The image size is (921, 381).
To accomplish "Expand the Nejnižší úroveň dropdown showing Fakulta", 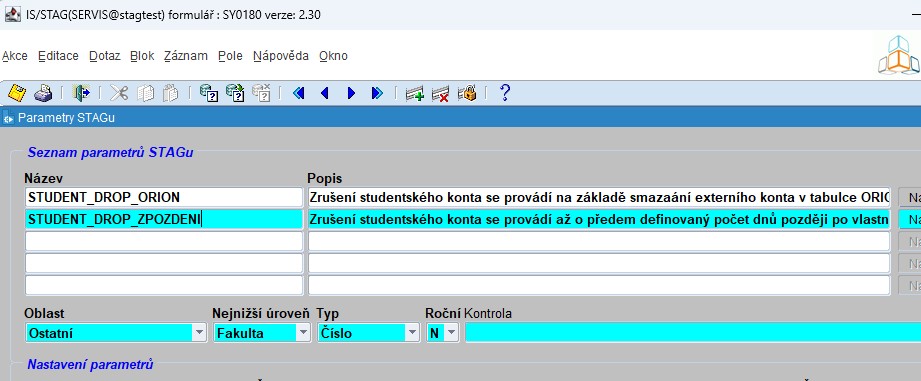I will click(x=303, y=333).
